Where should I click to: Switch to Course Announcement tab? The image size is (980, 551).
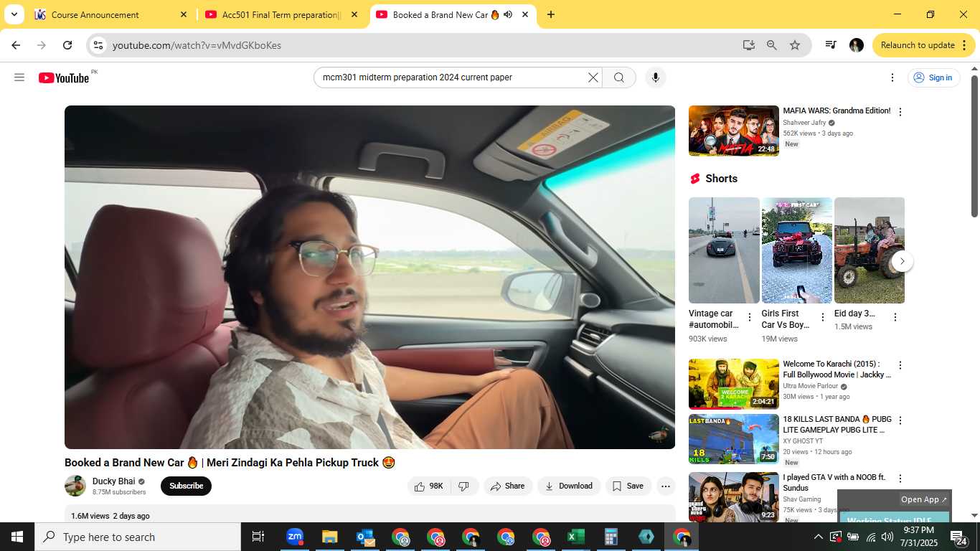click(x=111, y=14)
